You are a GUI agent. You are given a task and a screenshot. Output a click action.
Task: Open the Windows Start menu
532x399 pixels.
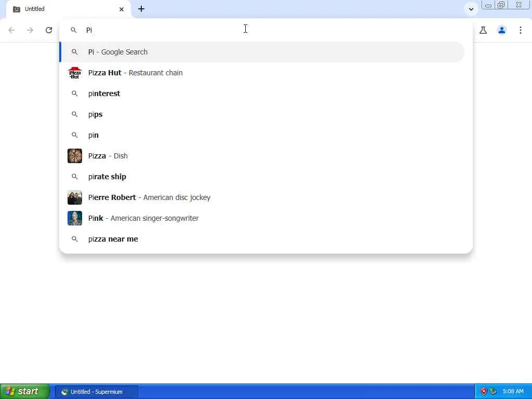pos(24,392)
